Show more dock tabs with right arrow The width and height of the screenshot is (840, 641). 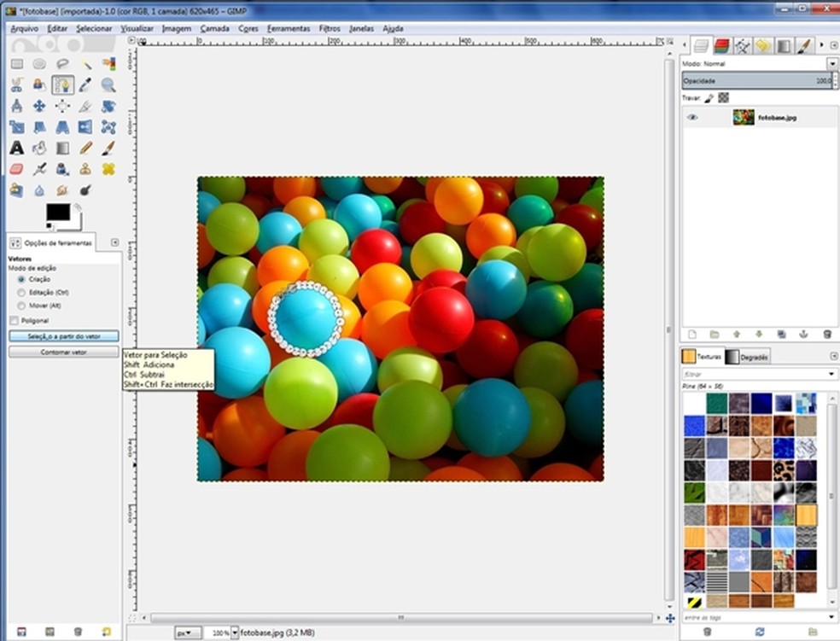822,45
